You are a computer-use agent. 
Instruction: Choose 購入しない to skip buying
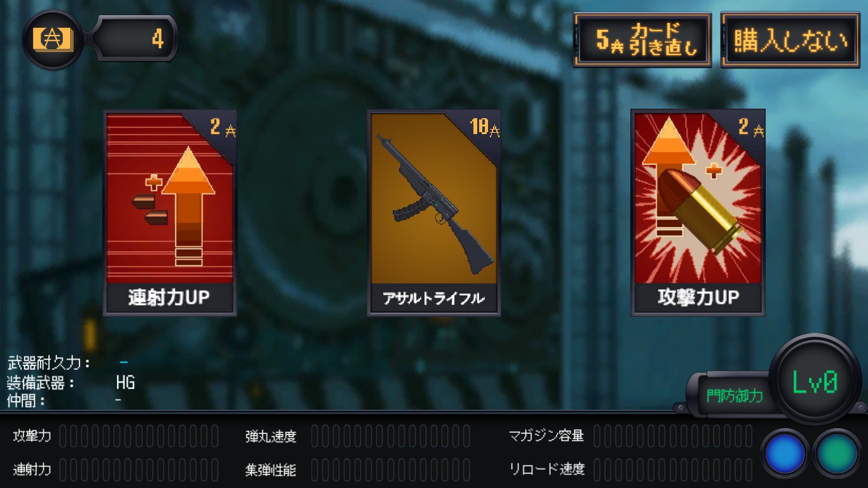790,40
